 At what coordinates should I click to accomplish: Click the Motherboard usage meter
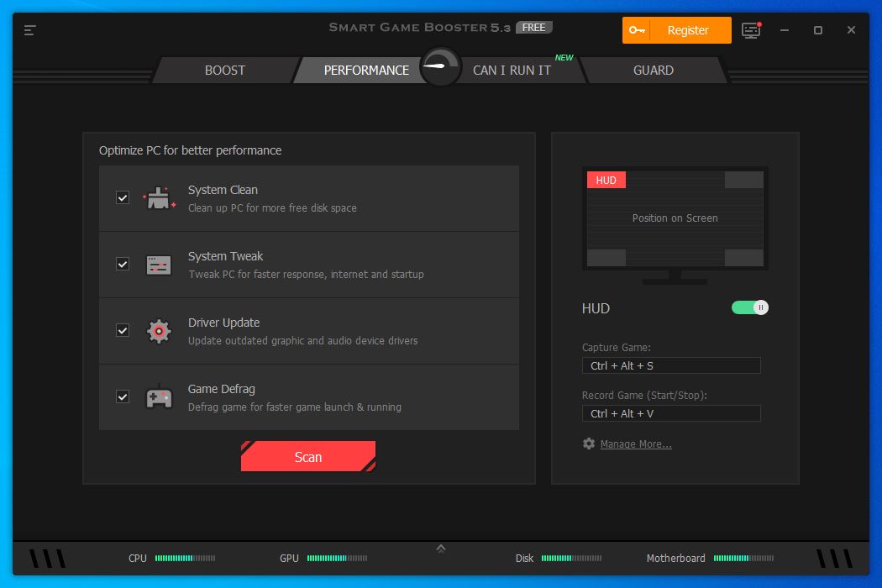click(x=743, y=558)
